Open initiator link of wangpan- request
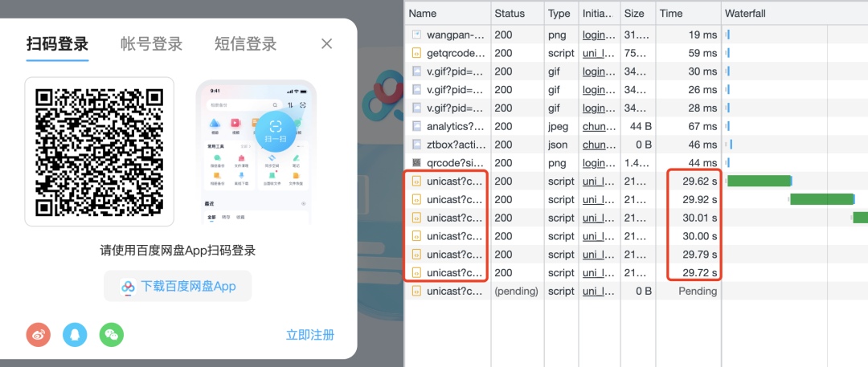Image resolution: width=868 pixels, height=367 pixels. click(x=599, y=35)
